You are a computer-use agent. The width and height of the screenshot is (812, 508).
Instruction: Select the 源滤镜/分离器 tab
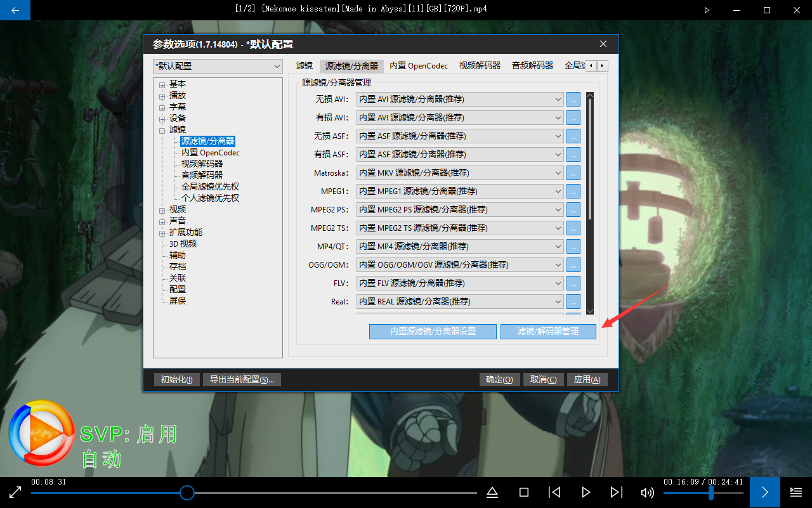(352, 66)
